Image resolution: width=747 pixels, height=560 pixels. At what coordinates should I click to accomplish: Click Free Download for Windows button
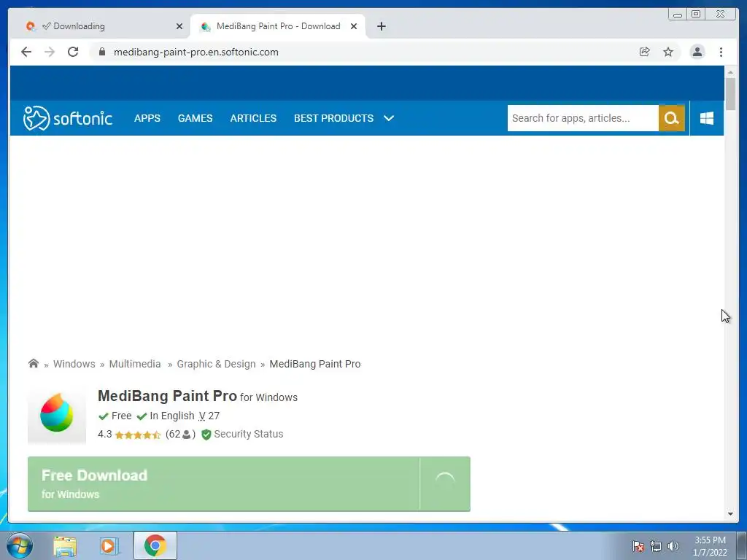[x=224, y=484]
